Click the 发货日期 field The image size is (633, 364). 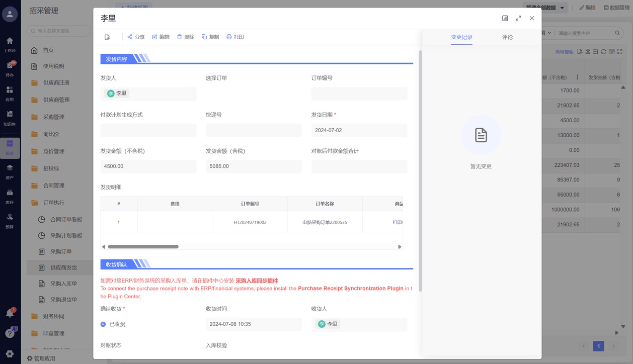tap(359, 130)
